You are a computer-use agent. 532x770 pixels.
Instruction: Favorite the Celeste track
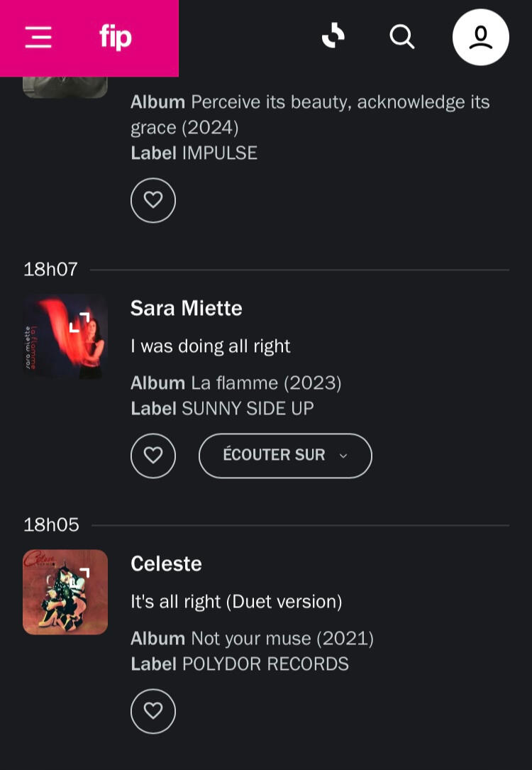[x=153, y=711]
